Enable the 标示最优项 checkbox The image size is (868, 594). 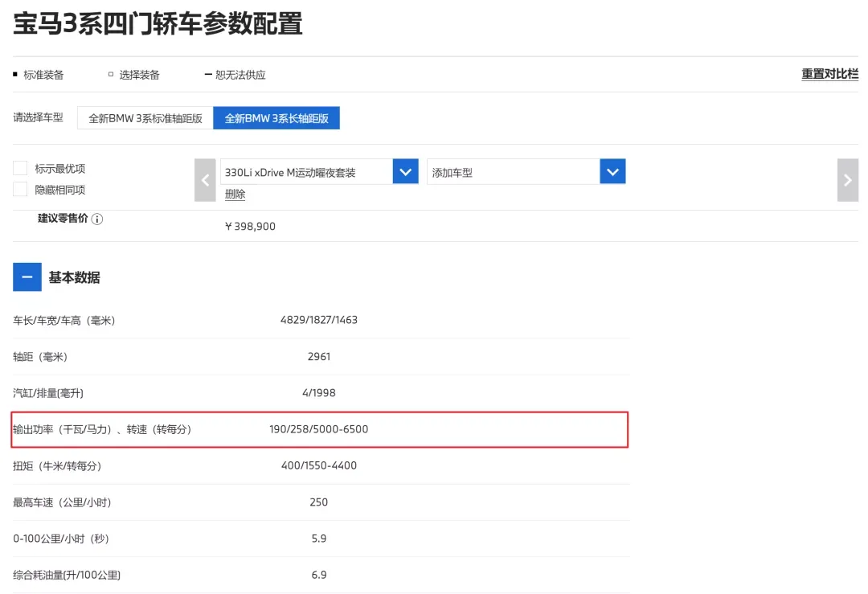[x=20, y=168]
